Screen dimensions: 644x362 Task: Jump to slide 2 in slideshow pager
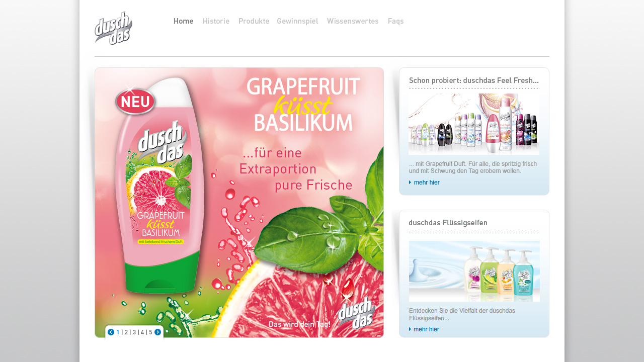point(126,332)
